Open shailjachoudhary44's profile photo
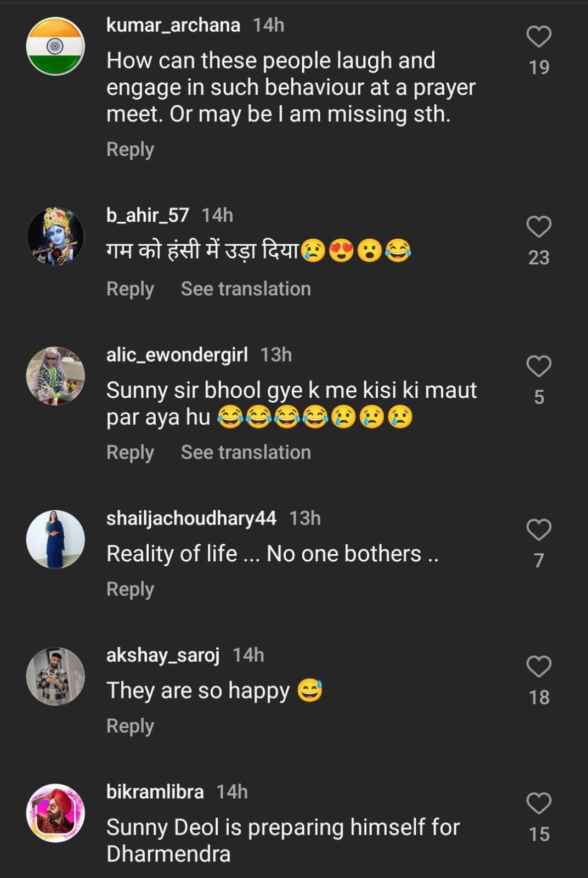This screenshot has width=588, height=878. click(55, 539)
